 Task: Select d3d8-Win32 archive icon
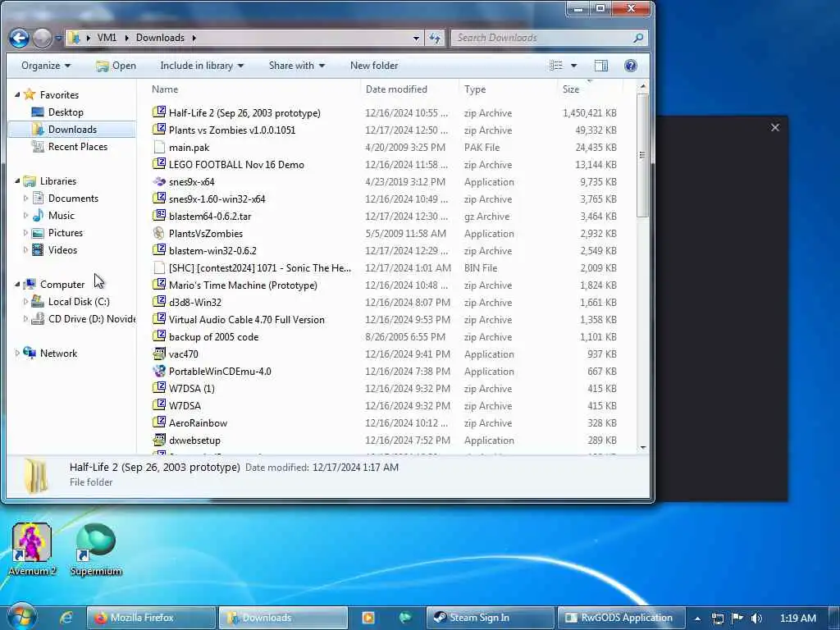click(x=159, y=302)
